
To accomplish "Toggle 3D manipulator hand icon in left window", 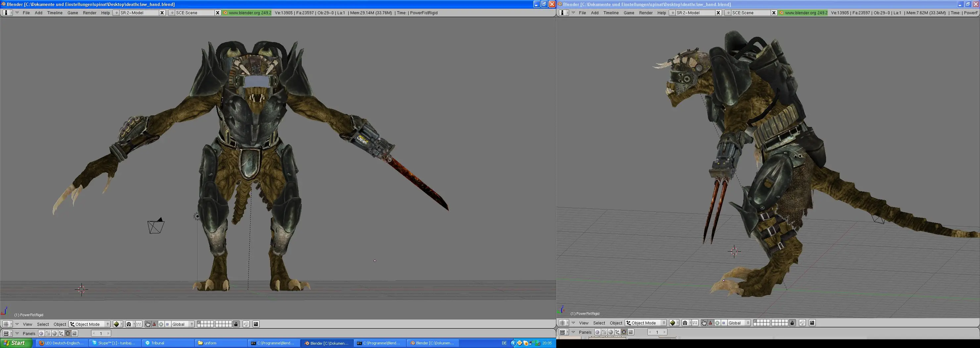I will 148,324.
